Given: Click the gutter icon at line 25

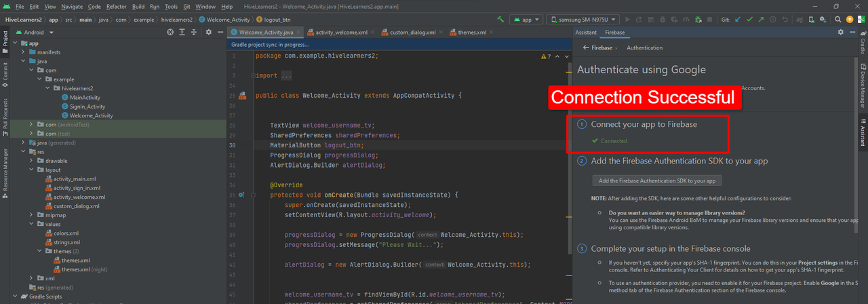Looking at the screenshot, I should point(242,96).
